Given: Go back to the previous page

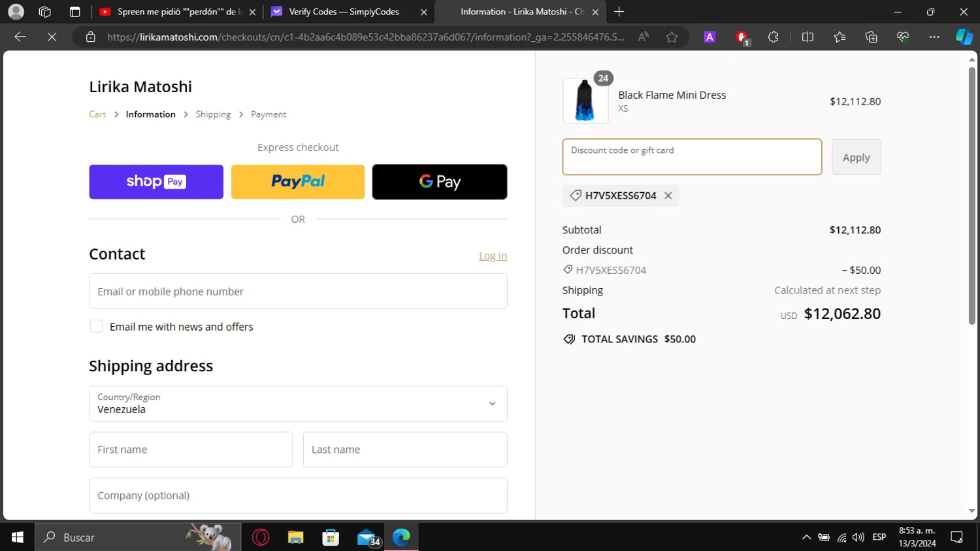Looking at the screenshot, I should click(x=20, y=37).
